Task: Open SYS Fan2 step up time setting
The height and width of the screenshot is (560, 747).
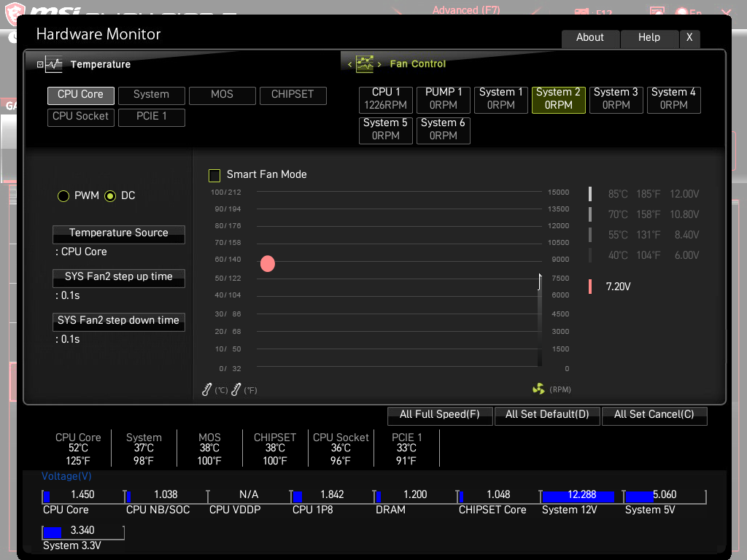Action: (119, 278)
